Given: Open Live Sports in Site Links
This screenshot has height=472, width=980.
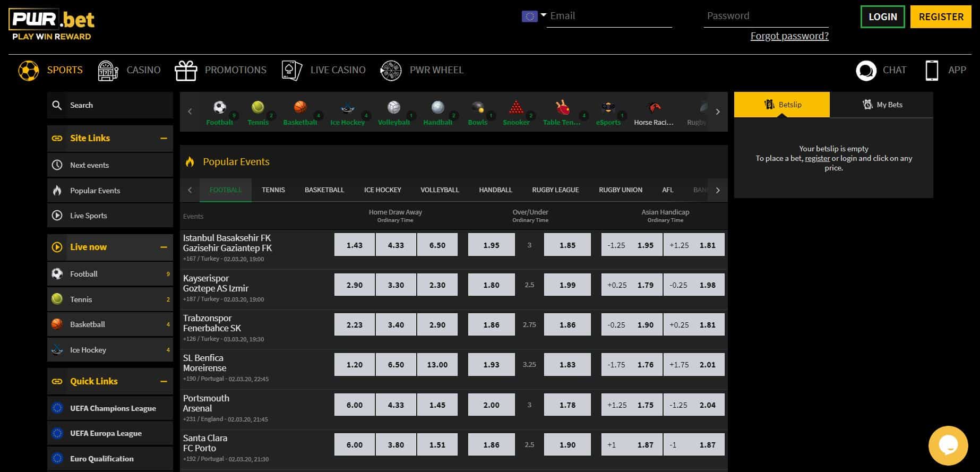Looking at the screenshot, I should 110,216.
